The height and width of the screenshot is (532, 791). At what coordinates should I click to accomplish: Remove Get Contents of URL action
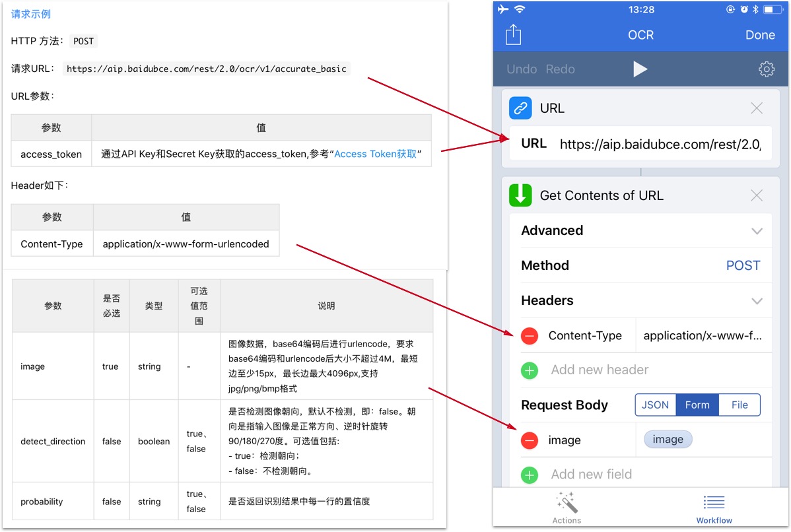(757, 195)
